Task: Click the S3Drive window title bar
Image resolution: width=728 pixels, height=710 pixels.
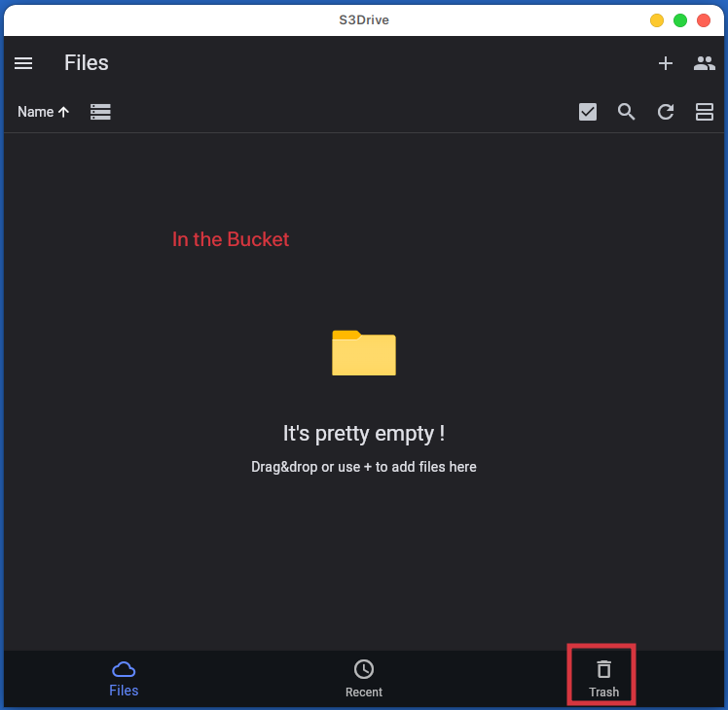Action: 363,19
